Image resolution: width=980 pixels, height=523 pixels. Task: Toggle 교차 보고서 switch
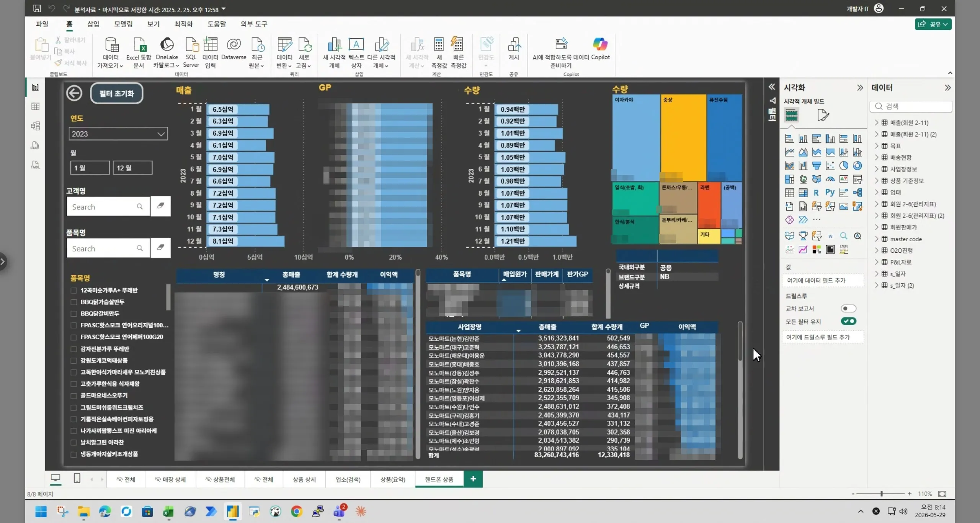pos(848,309)
